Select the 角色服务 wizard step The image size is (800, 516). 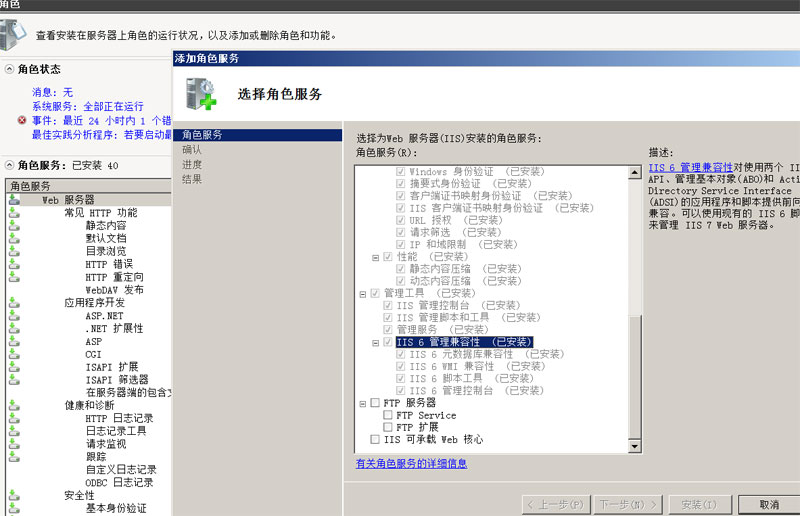(x=258, y=135)
